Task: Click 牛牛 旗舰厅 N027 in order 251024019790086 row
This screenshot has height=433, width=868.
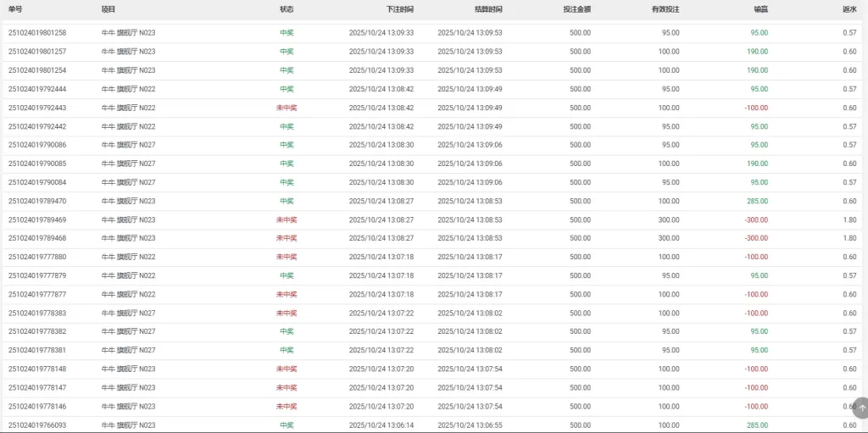Action: (128, 145)
